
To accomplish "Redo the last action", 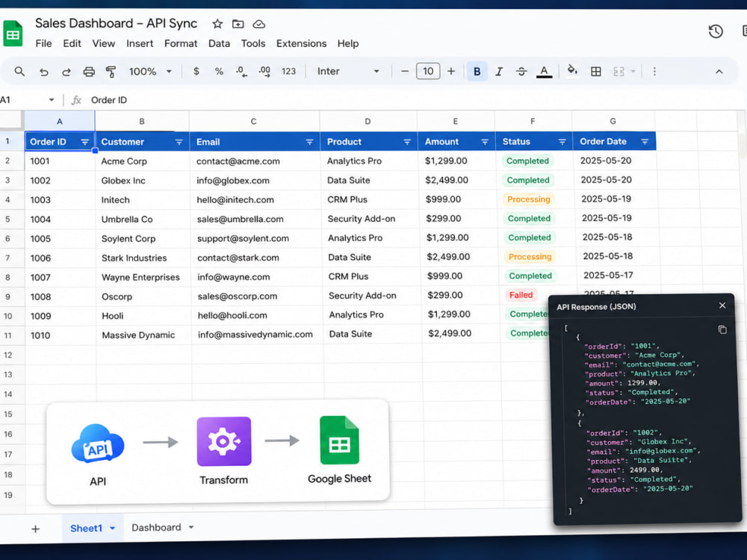I will coord(66,72).
